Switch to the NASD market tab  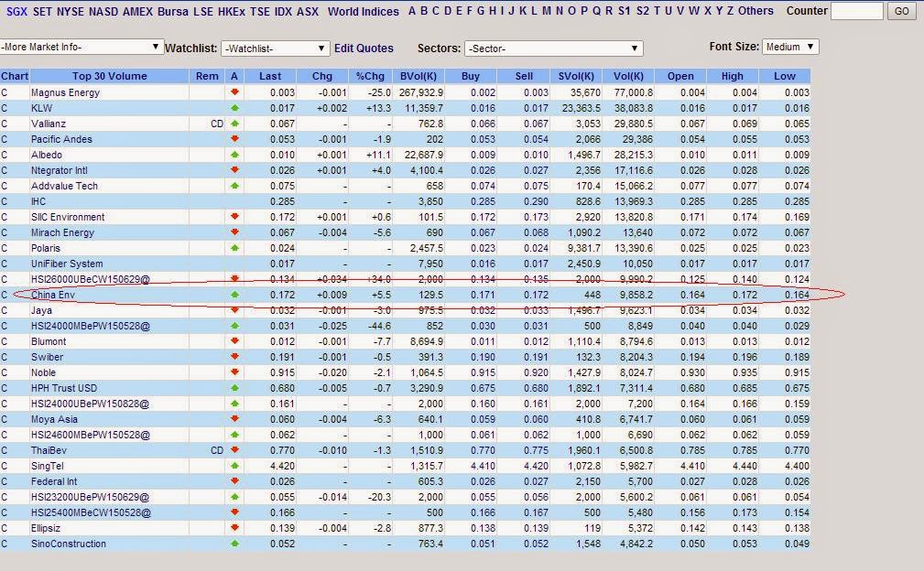[x=103, y=11]
